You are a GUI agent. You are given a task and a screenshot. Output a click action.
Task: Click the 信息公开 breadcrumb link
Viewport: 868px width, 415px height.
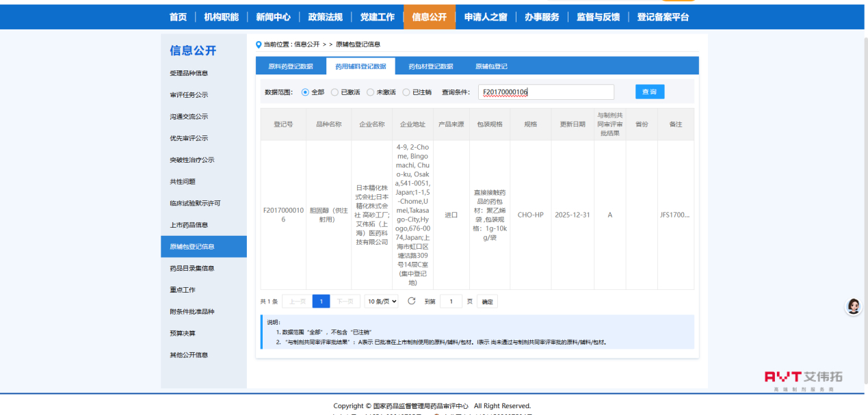tap(306, 44)
